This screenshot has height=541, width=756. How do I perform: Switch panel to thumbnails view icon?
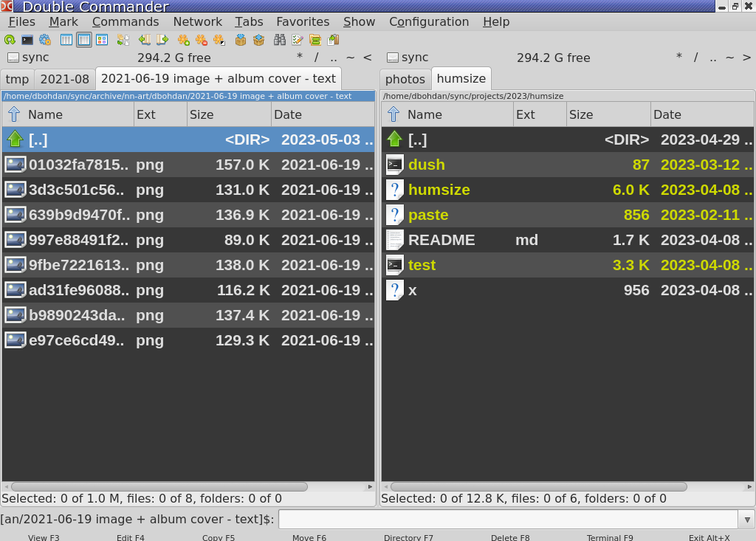click(x=100, y=40)
